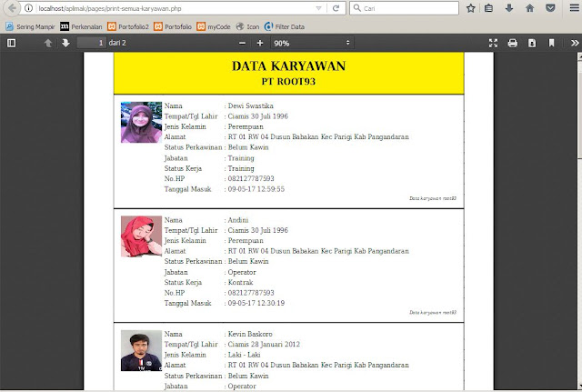Viewport: 582px width, 392px height.
Task: Click the name Dewi Swastika
Action: [x=251, y=106]
